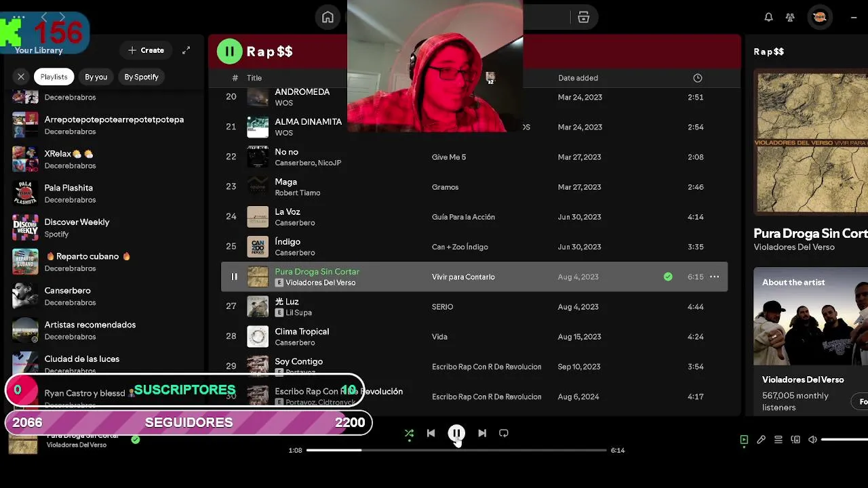Select the By Spotify filter chip
Screen dimensions: 868x488
coord(141,77)
